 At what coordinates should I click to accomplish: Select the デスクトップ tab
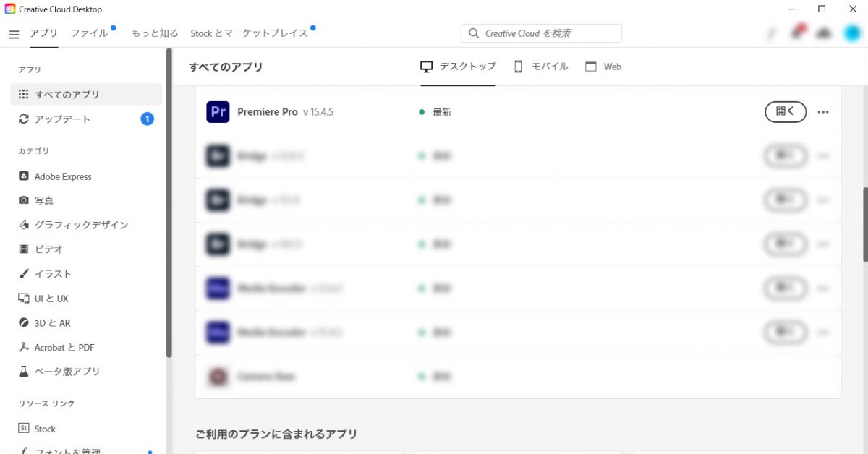(458, 67)
